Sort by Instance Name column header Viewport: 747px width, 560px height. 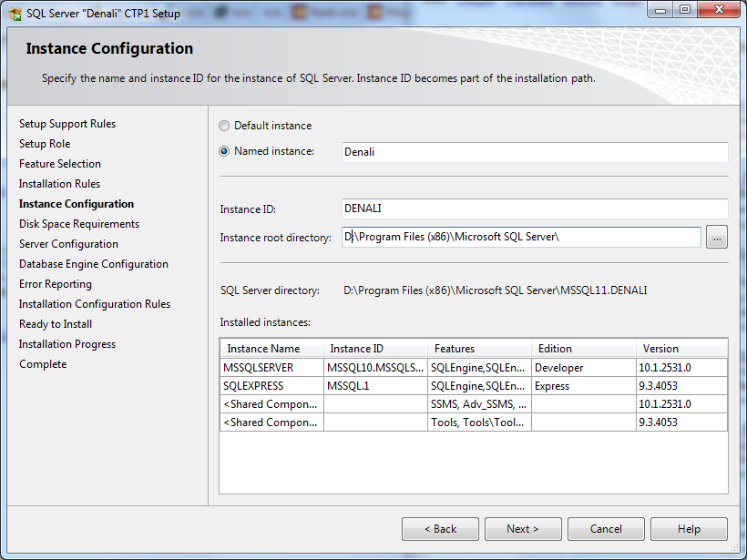(272, 349)
